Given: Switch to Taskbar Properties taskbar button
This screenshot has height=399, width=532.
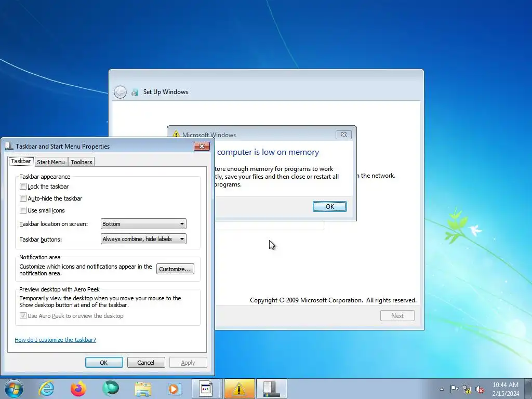Looking at the screenshot, I should coord(271,389).
